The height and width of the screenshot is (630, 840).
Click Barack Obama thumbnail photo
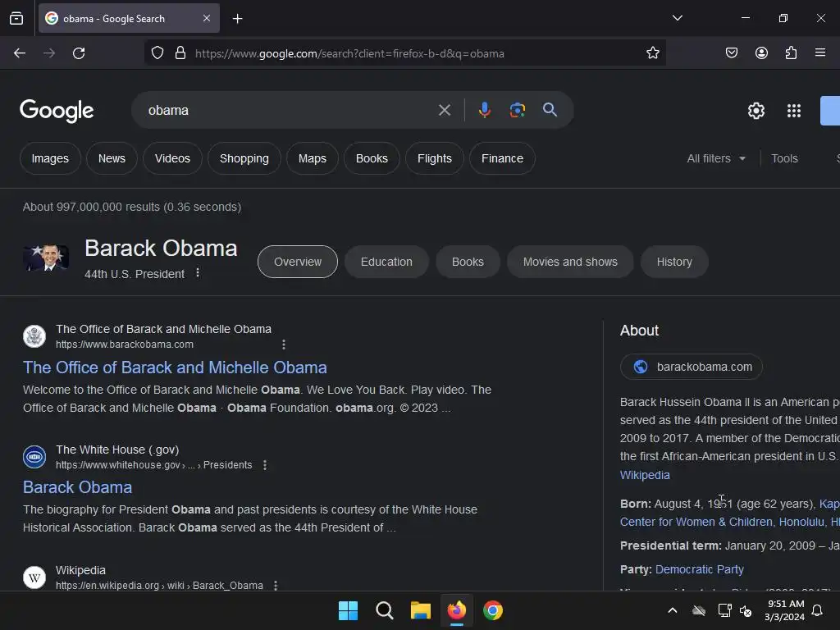[46, 258]
